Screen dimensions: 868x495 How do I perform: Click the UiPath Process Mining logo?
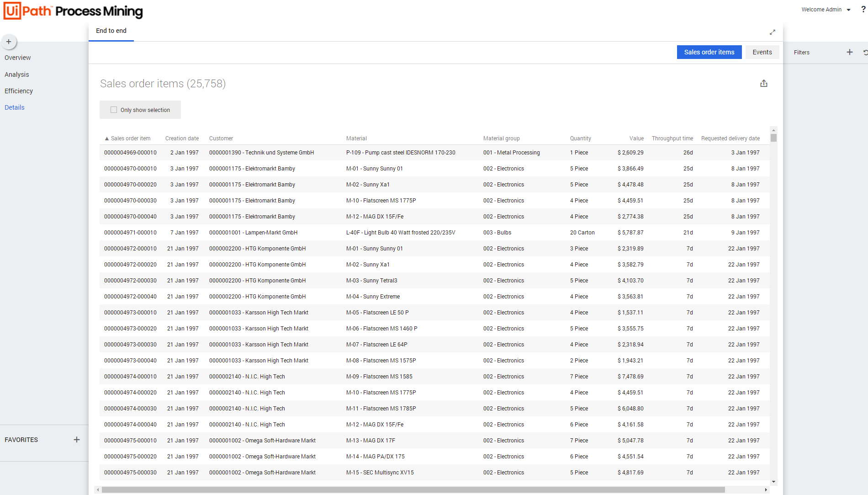tap(73, 11)
